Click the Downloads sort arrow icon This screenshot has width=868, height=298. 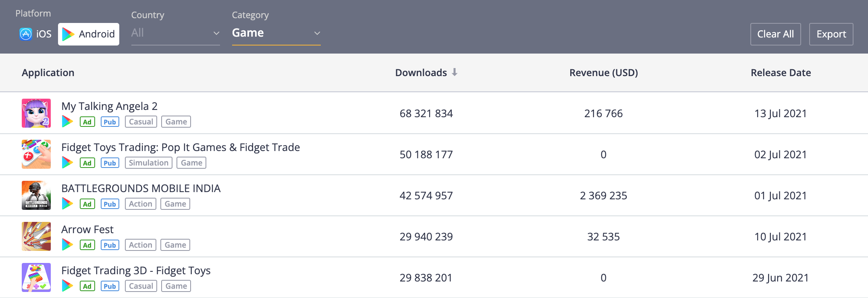tap(455, 72)
